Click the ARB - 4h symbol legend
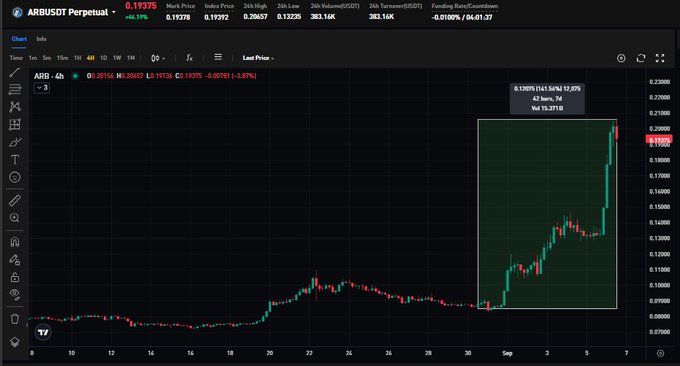680x366 pixels. [49, 76]
